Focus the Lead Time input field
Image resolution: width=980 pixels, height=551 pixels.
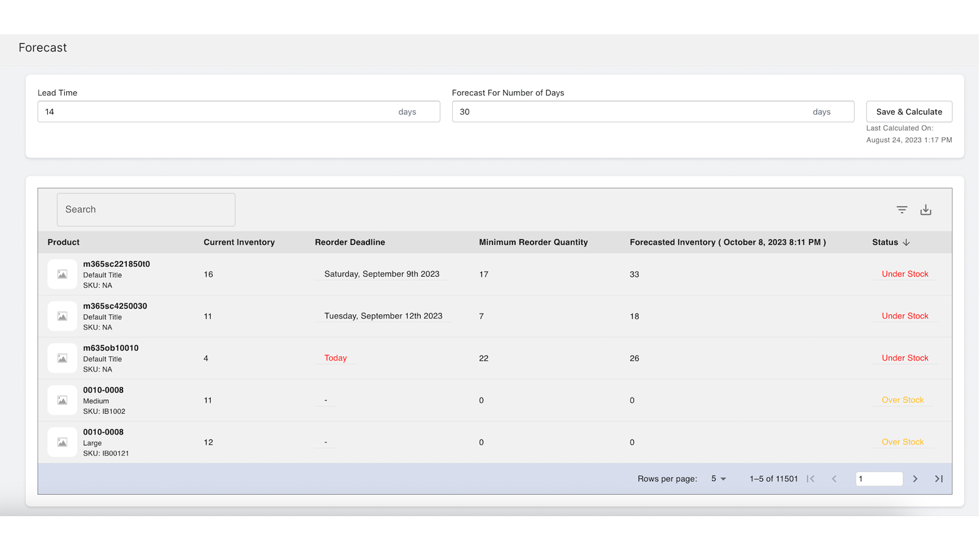pyautogui.click(x=239, y=111)
